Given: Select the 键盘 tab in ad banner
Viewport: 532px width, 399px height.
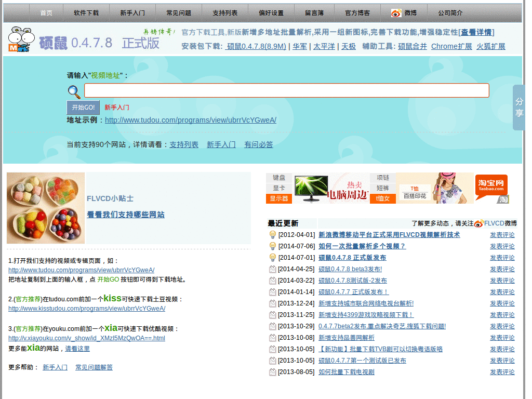Looking at the screenshot, I should tap(279, 178).
